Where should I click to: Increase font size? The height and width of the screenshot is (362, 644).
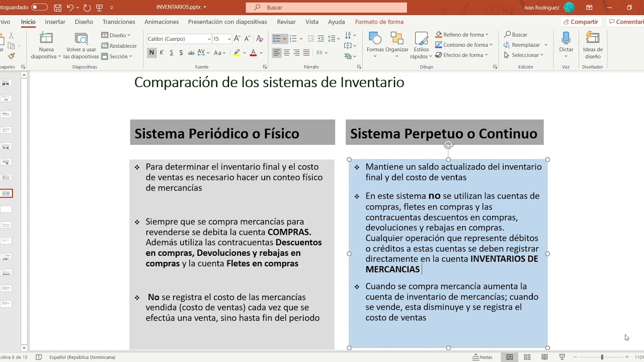click(237, 39)
